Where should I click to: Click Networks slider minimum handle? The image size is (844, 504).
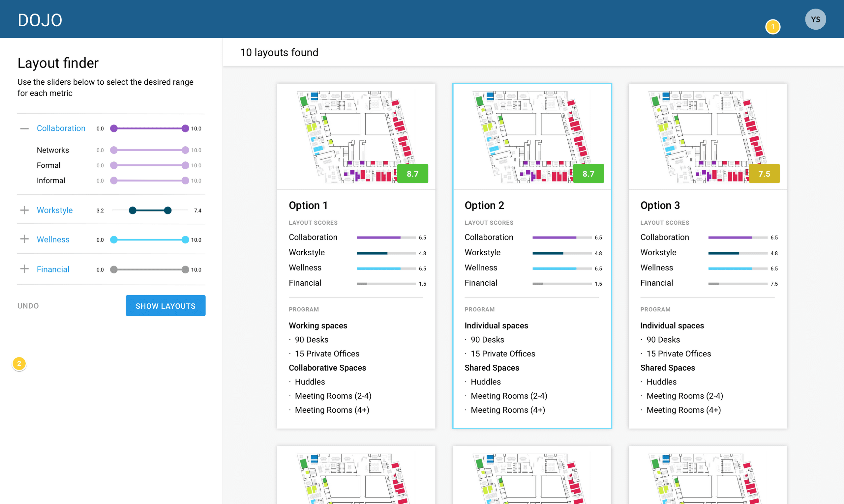114,150
